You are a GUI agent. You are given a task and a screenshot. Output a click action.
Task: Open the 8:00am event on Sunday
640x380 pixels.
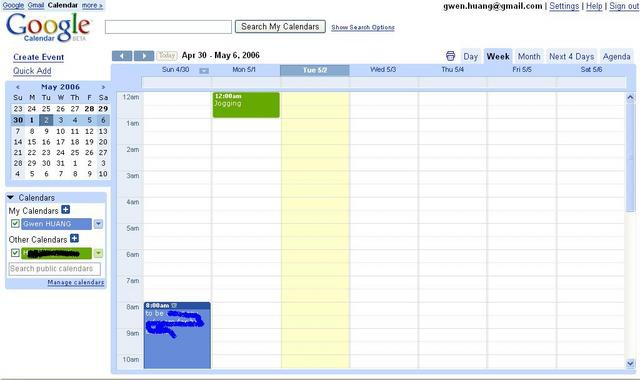click(x=177, y=335)
